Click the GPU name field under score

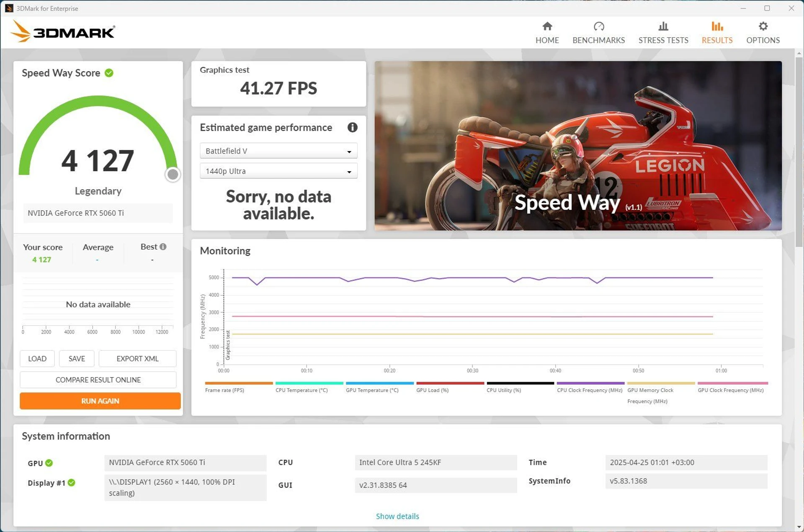[x=98, y=213]
